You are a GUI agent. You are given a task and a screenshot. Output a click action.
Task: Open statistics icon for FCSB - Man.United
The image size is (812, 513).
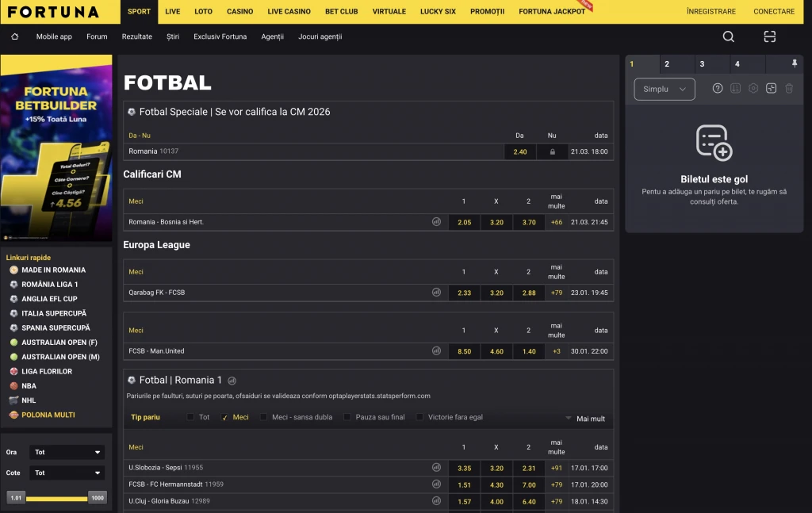pyautogui.click(x=436, y=350)
